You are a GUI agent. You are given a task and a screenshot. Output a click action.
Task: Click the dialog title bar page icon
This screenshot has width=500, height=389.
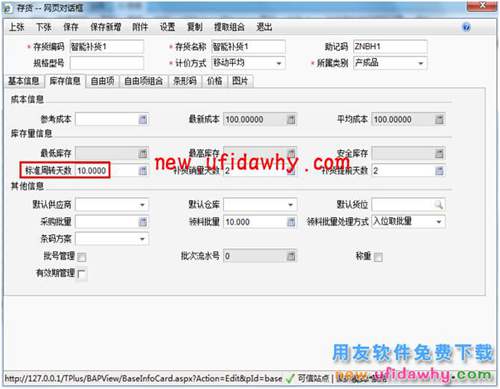pyautogui.click(x=8, y=8)
